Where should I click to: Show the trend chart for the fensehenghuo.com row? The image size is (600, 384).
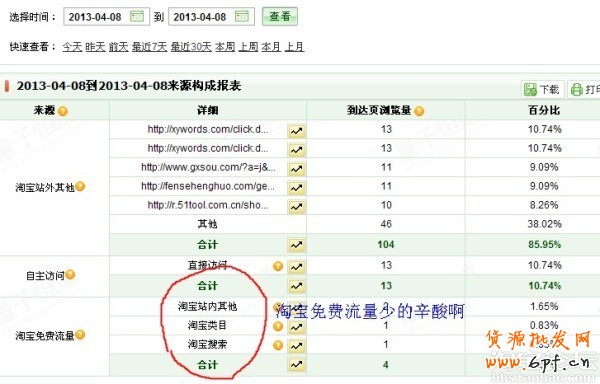coord(297,187)
